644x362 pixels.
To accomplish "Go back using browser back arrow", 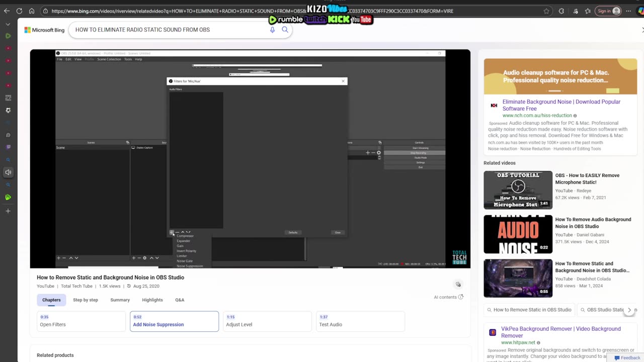I will (x=7, y=11).
